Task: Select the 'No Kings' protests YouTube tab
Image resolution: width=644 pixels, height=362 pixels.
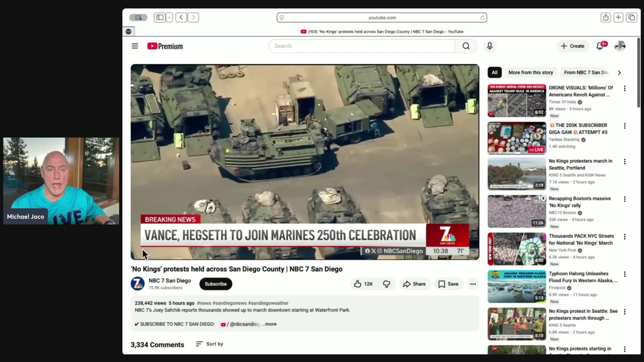Action: [x=382, y=32]
